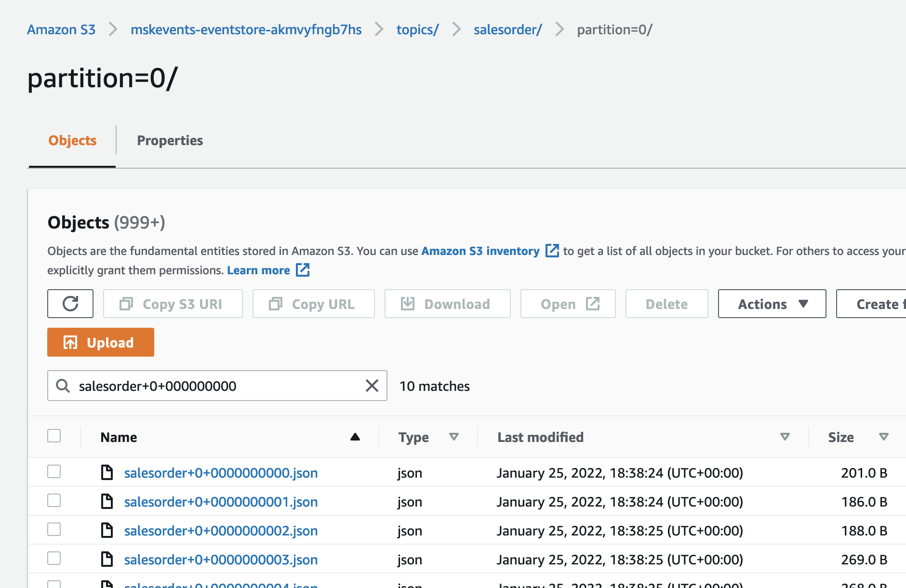Switch to the Objects tab

point(72,140)
